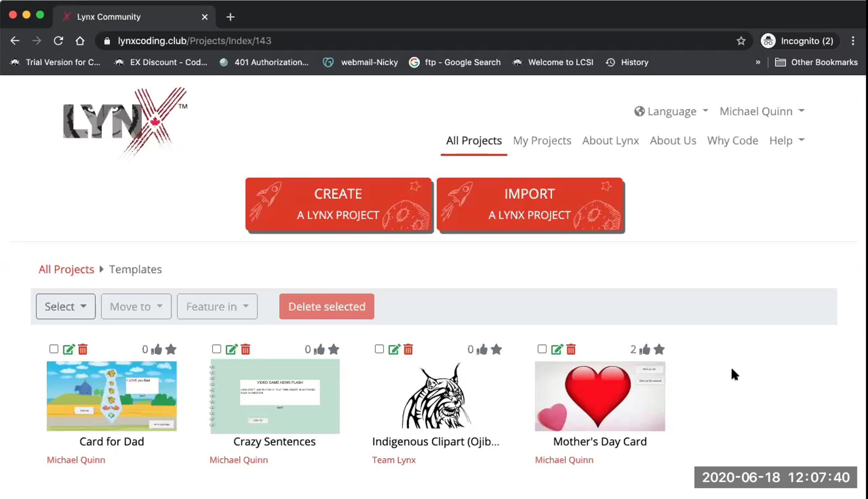Star the Card for Dad project

171,349
